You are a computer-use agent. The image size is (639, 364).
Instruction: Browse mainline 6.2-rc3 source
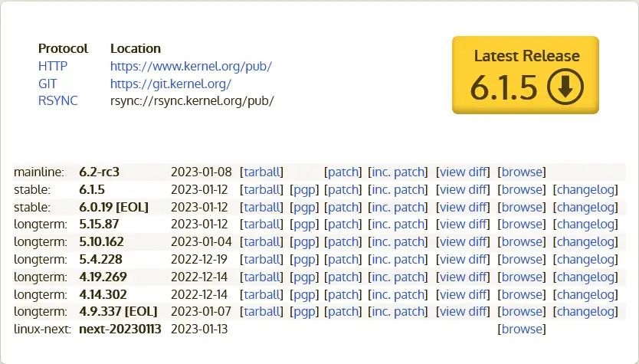coord(522,172)
